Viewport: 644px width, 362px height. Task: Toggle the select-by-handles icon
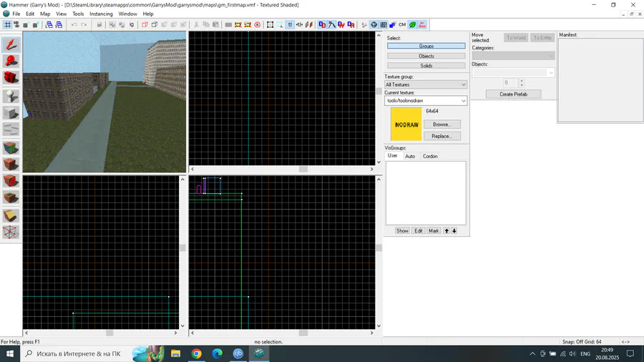pyautogui.click(x=270, y=24)
